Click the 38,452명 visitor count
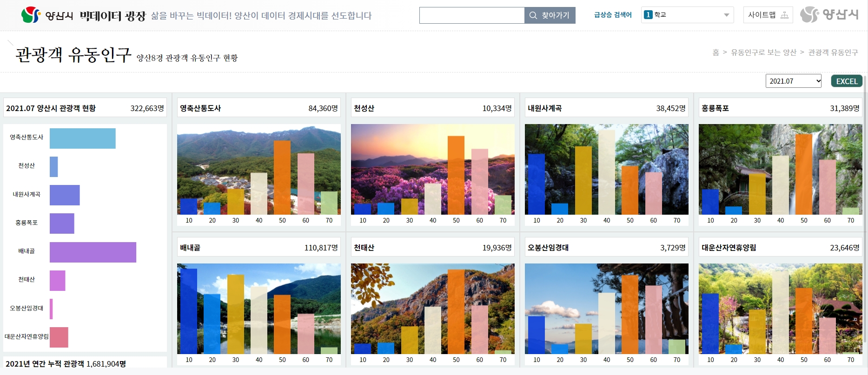 click(x=671, y=108)
